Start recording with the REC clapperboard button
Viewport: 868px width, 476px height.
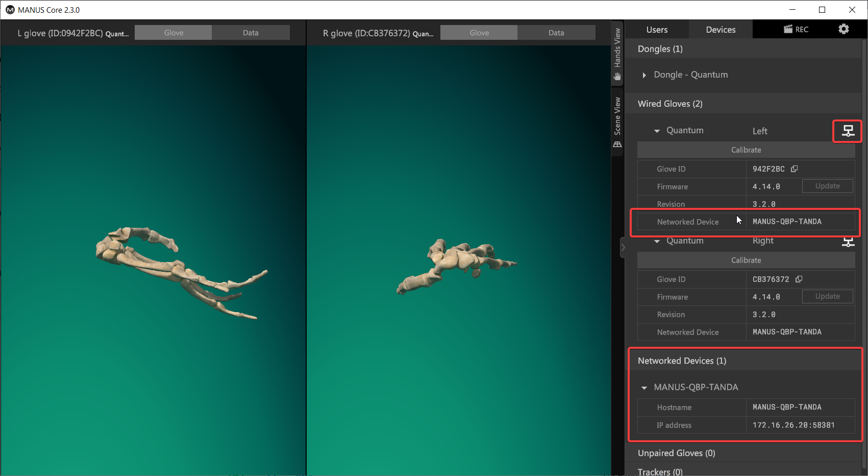click(x=796, y=30)
